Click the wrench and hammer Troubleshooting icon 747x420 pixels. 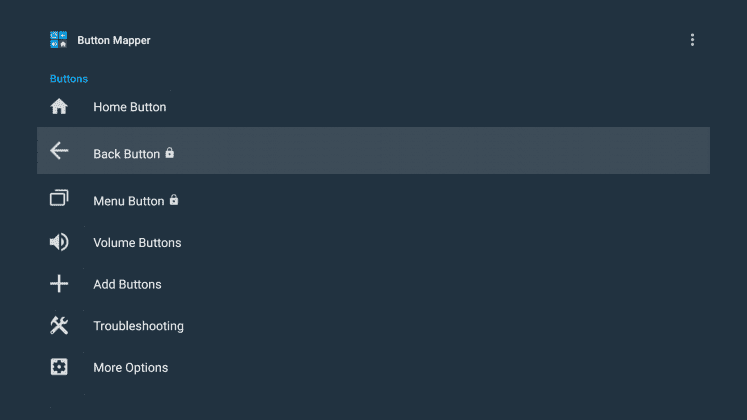(x=59, y=325)
